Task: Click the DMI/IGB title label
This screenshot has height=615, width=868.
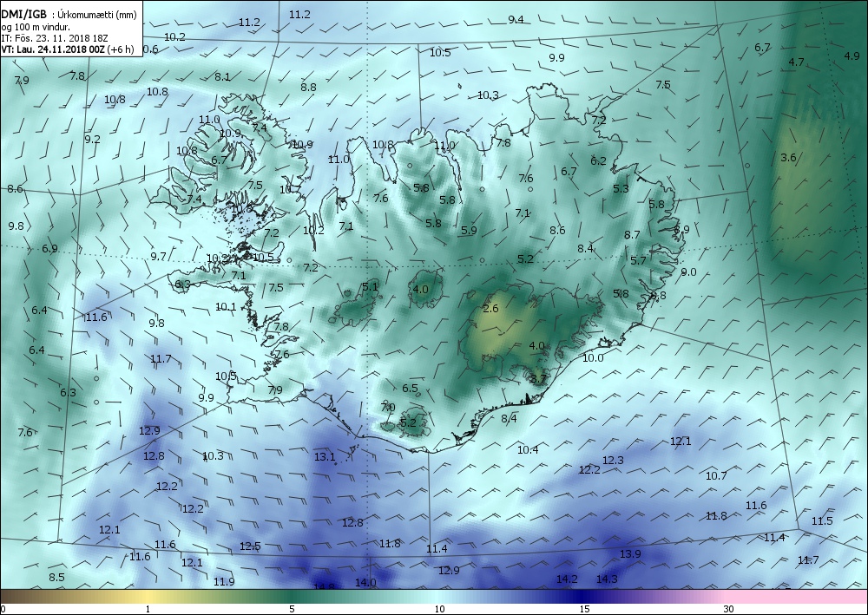Action: pyautogui.click(x=24, y=15)
